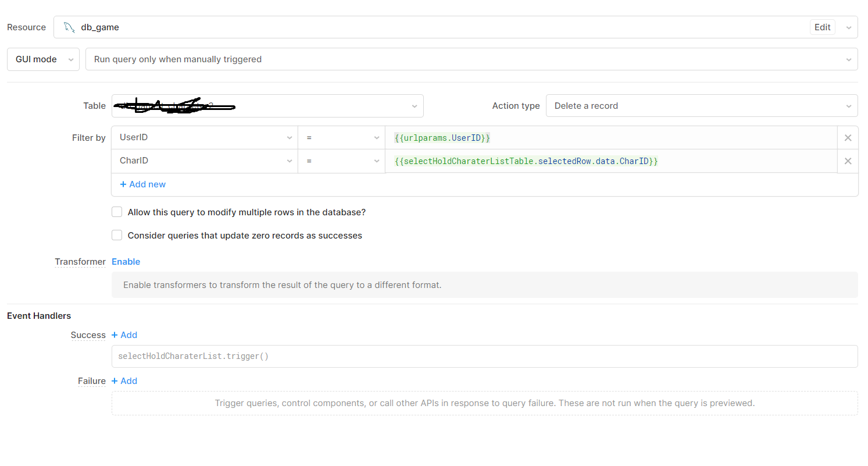Click the plus icon next to Success

coord(115,335)
